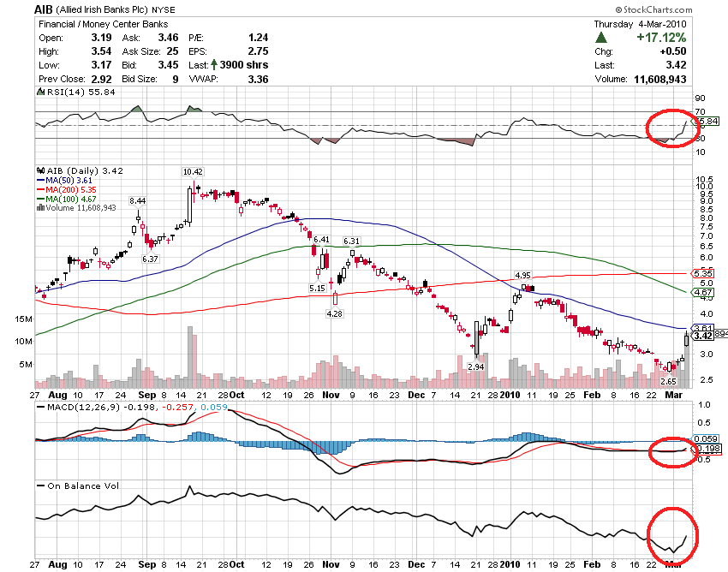Click the MA(200) 5.35 legend text
Image resolution: width=728 pixels, height=572 pixels.
coord(71,190)
